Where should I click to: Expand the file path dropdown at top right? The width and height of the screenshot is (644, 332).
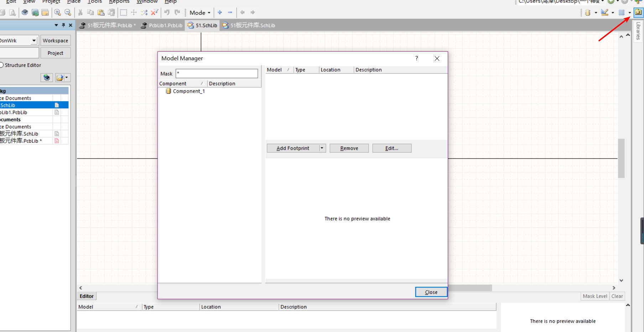click(x=603, y=1)
